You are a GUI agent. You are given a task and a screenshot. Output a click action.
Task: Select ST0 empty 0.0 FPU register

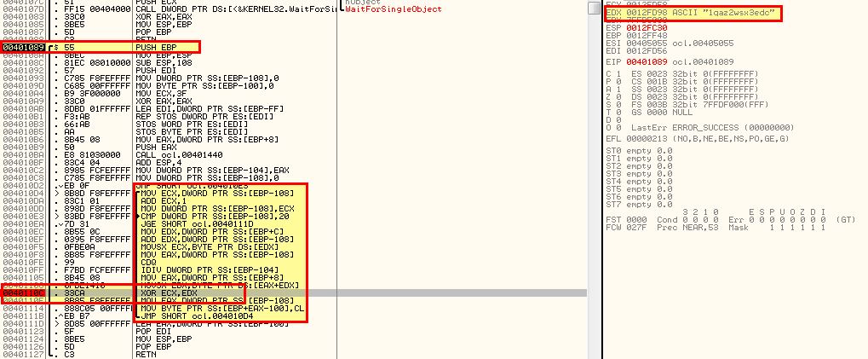pos(639,151)
